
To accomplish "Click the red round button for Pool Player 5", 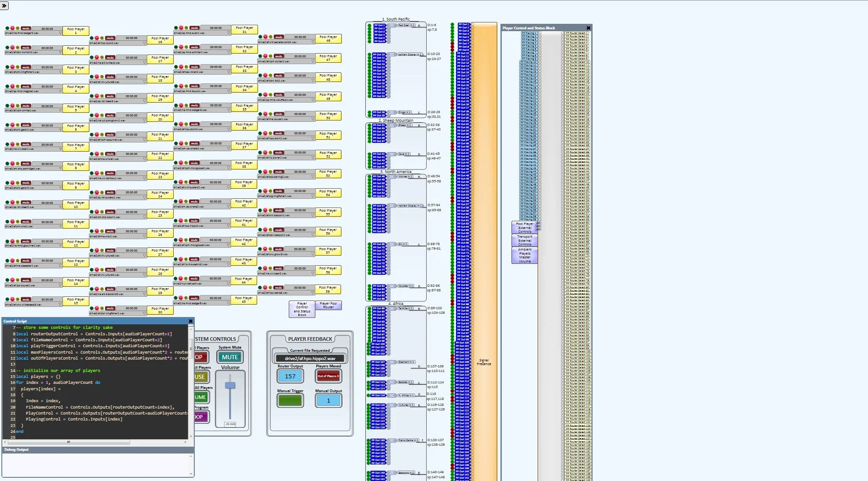I will pos(12,106).
